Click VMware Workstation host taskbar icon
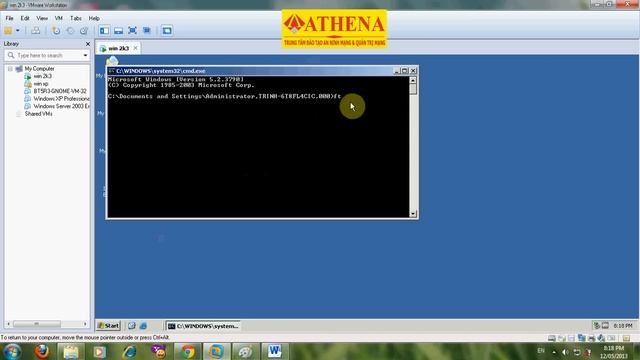Viewport: 640px width, 360px height. (216, 351)
